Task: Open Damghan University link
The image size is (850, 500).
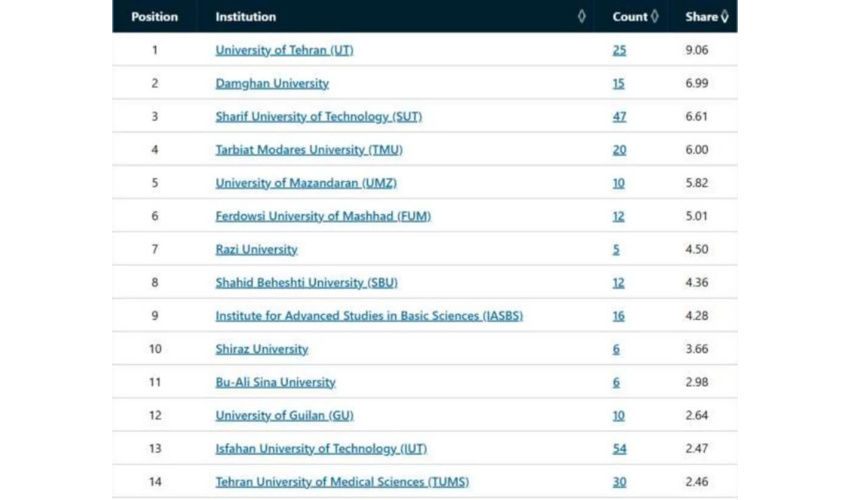Action: point(272,83)
